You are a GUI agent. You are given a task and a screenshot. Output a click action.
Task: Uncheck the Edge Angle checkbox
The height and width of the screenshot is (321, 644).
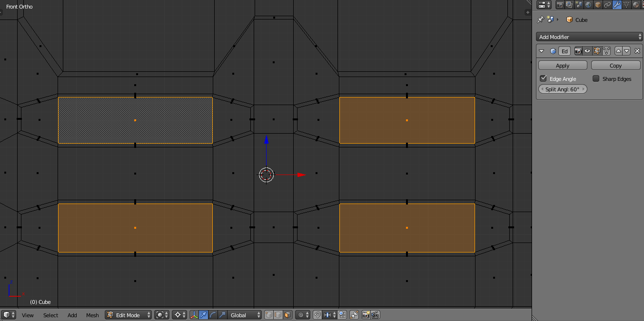[543, 78]
